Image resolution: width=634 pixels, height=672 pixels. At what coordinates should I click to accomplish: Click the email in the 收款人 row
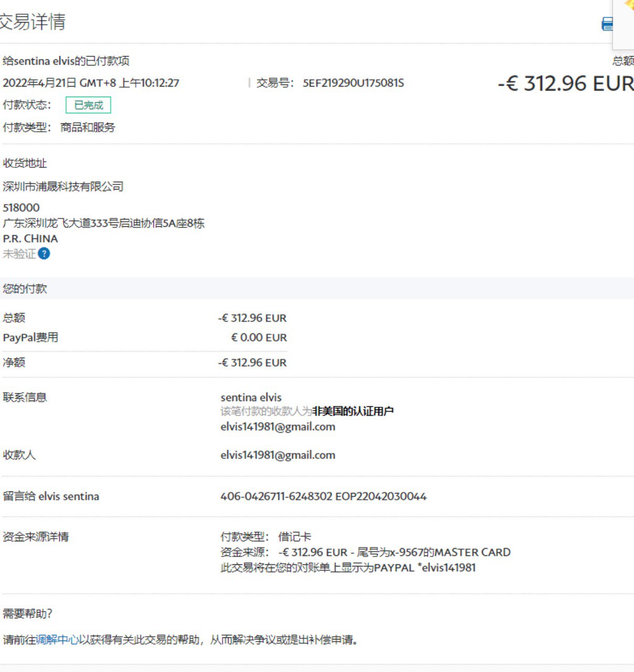(277, 455)
